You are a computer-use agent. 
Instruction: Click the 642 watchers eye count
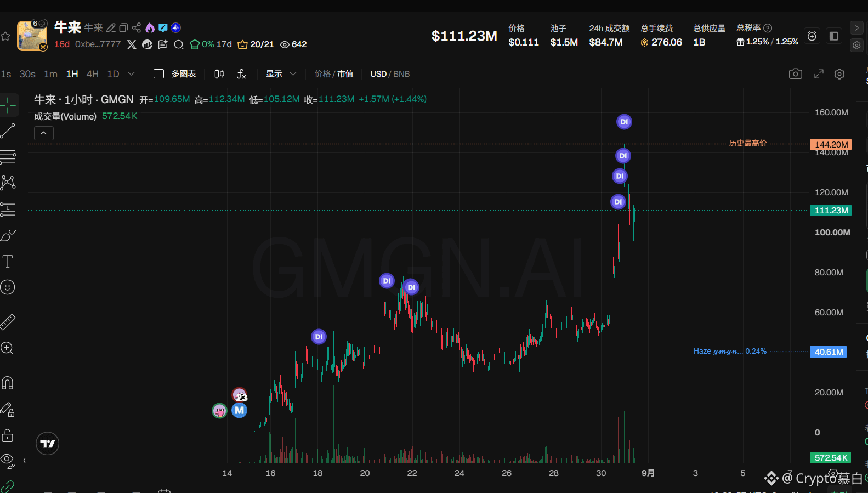click(x=293, y=44)
